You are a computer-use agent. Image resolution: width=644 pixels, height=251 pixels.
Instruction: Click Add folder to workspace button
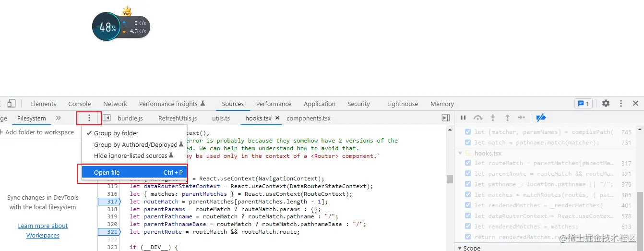point(37,132)
